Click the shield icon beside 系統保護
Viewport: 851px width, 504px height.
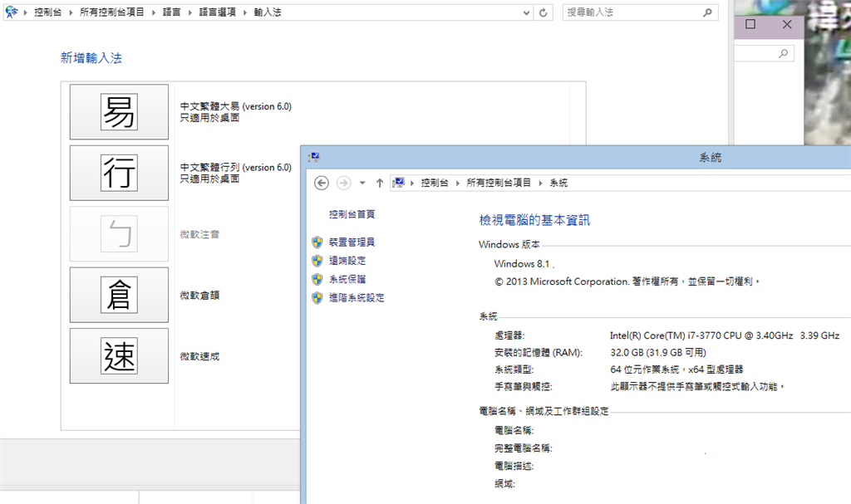pyautogui.click(x=317, y=279)
